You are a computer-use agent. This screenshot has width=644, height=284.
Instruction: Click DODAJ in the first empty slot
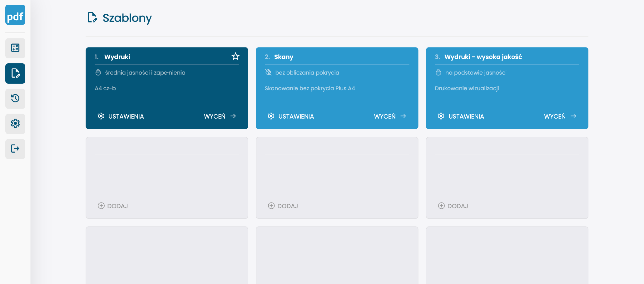[x=113, y=206]
